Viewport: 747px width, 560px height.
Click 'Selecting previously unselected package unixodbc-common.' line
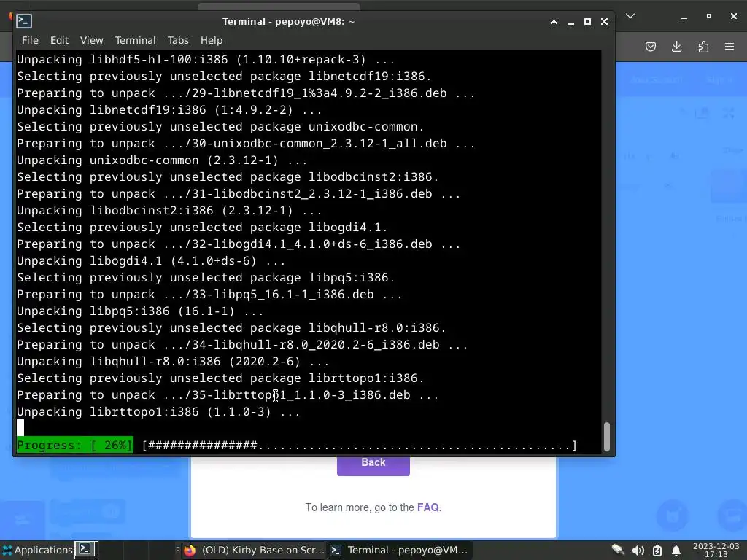pyautogui.click(x=220, y=127)
